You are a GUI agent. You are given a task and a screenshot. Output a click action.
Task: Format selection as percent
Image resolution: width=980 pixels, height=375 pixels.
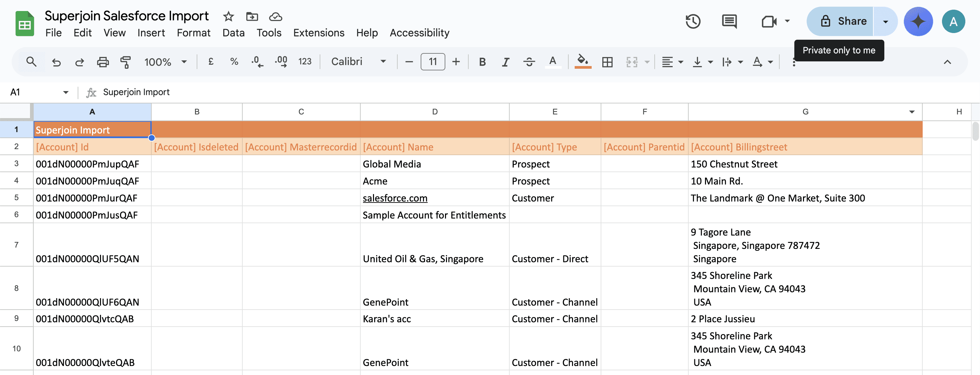pos(234,62)
